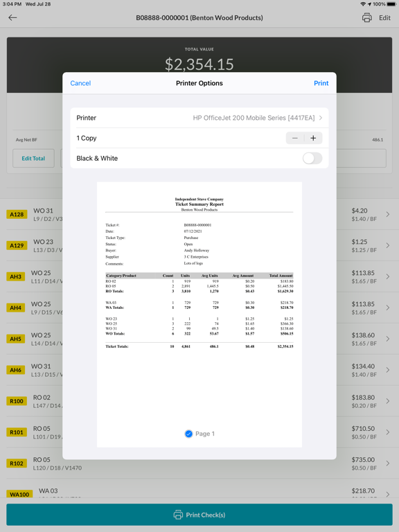
Task: Open the Printer selection row
Action: 199,118
